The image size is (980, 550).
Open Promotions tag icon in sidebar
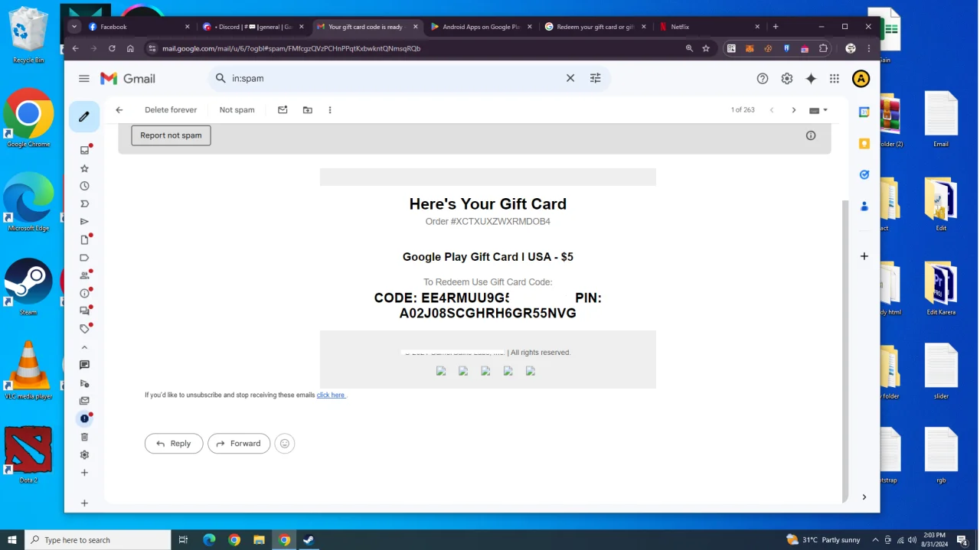(84, 329)
